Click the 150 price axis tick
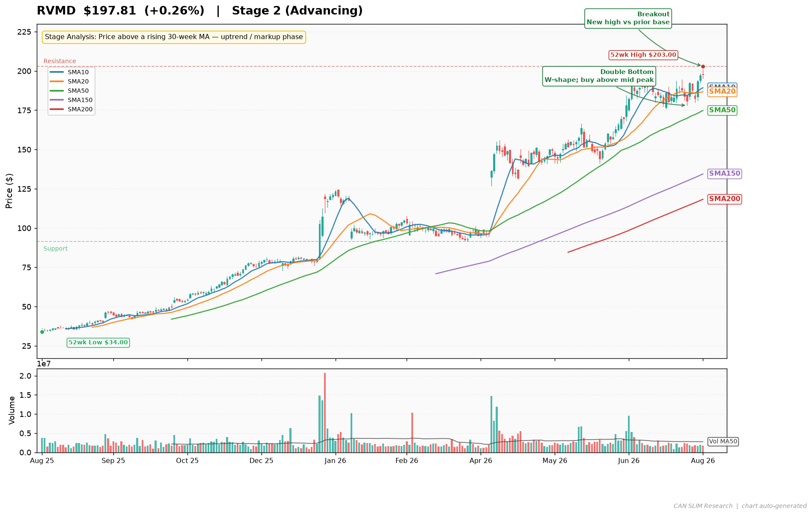The image size is (812, 515). point(24,150)
